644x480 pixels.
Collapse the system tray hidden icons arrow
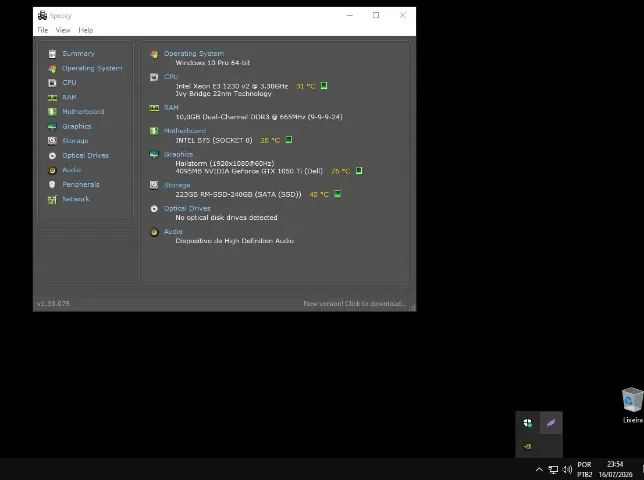click(539, 469)
